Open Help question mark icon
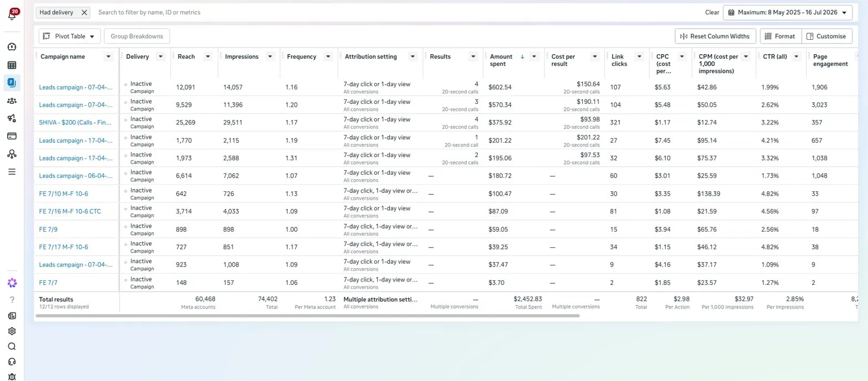 (x=12, y=300)
